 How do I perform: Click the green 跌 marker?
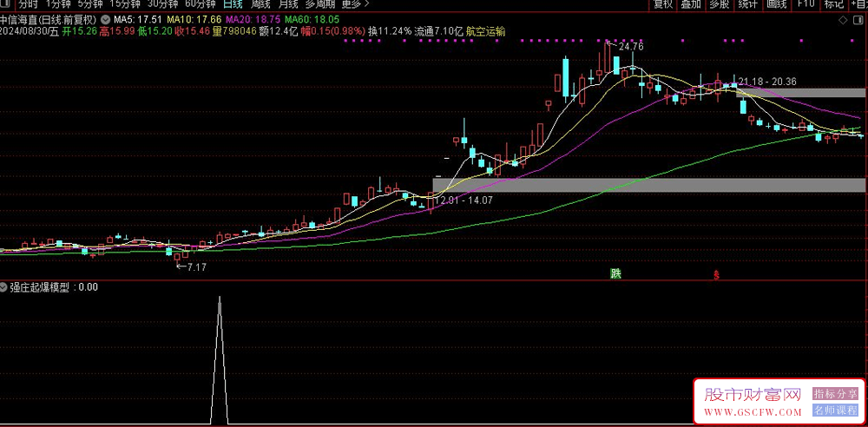point(615,273)
